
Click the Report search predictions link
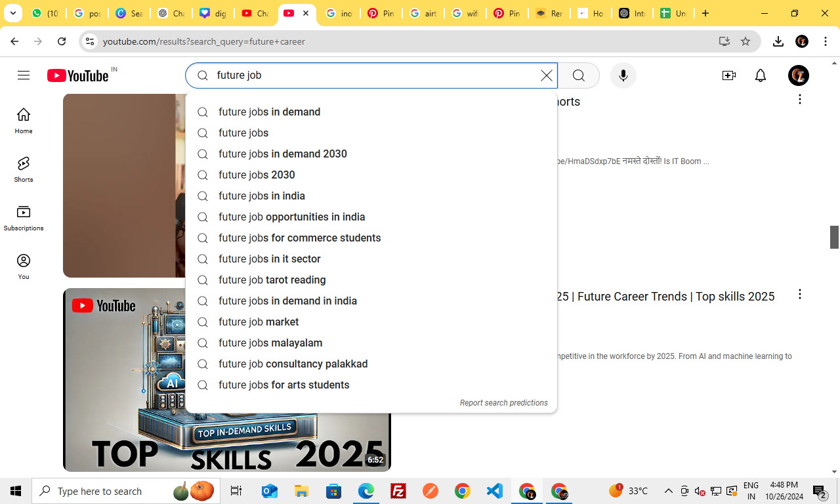503,403
